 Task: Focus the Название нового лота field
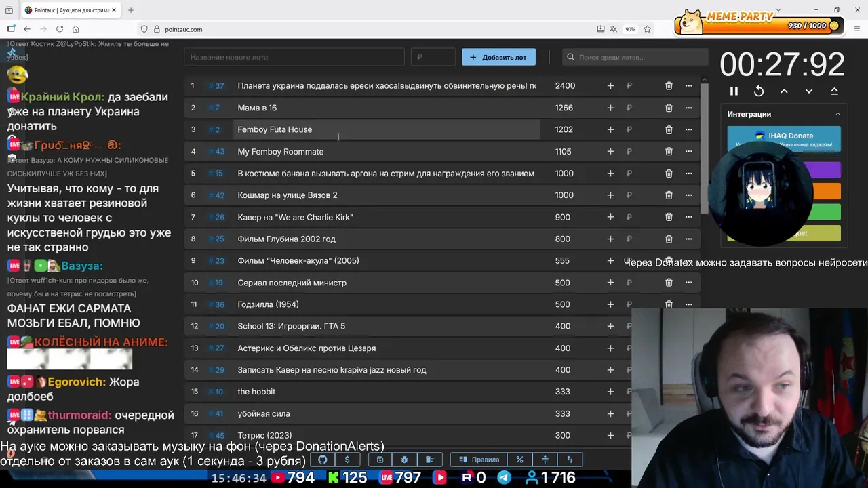(294, 57)
